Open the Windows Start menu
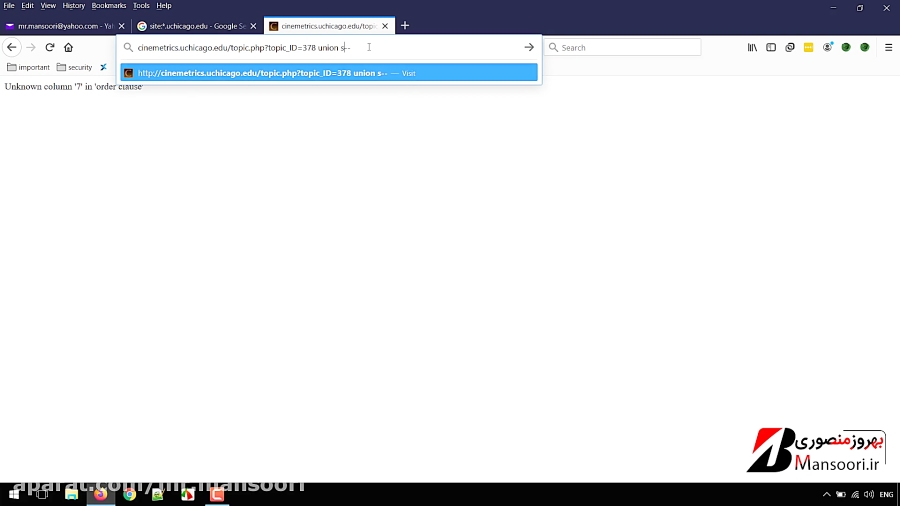This screenshot has width=900, height=506. pos(14,495)
